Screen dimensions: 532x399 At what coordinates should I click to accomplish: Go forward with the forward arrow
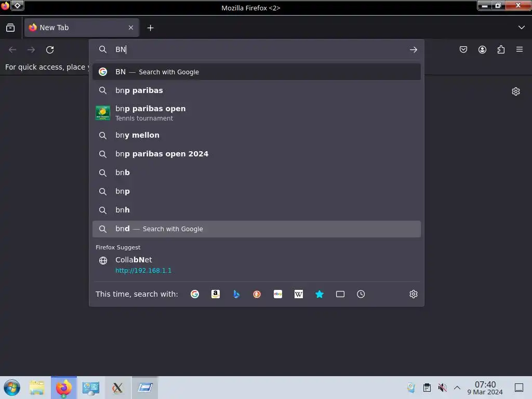(31, 50)
